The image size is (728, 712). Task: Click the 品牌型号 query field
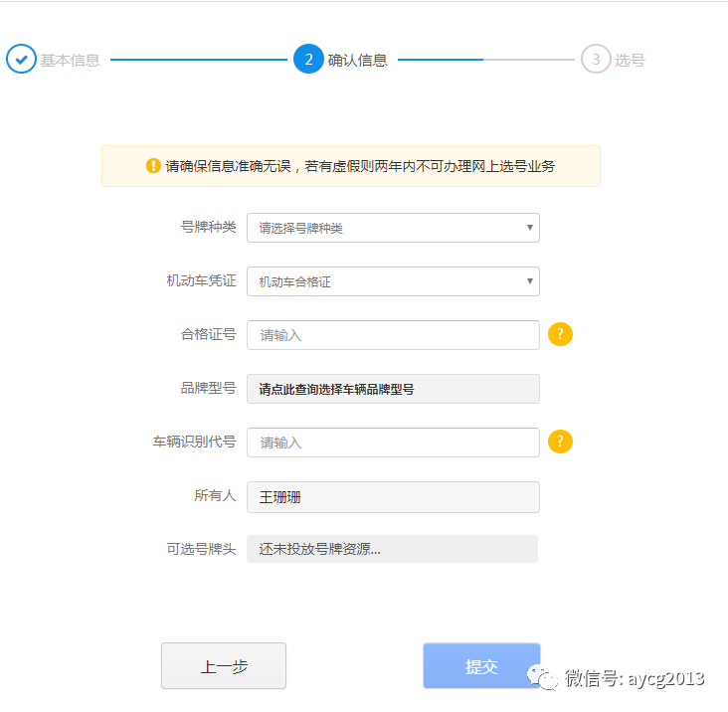[x=393, y=389]
